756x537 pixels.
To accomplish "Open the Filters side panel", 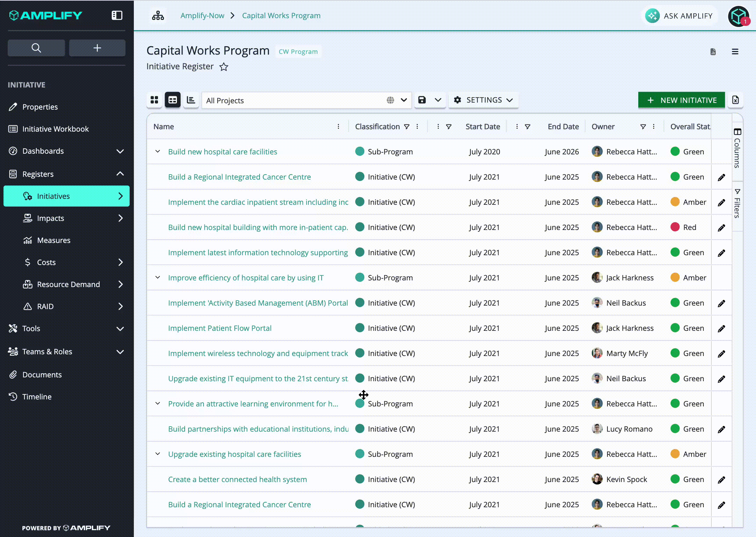I will pos(737,203).
